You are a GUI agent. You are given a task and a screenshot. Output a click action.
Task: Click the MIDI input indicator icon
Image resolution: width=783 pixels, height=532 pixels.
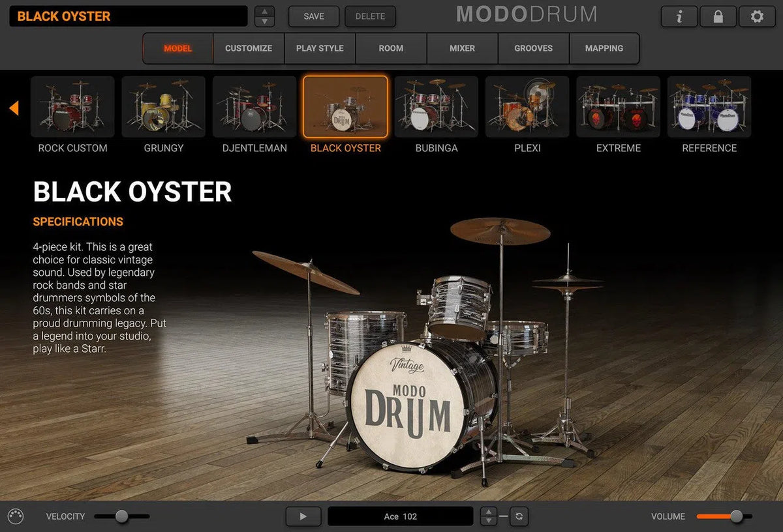coord(15,516)
